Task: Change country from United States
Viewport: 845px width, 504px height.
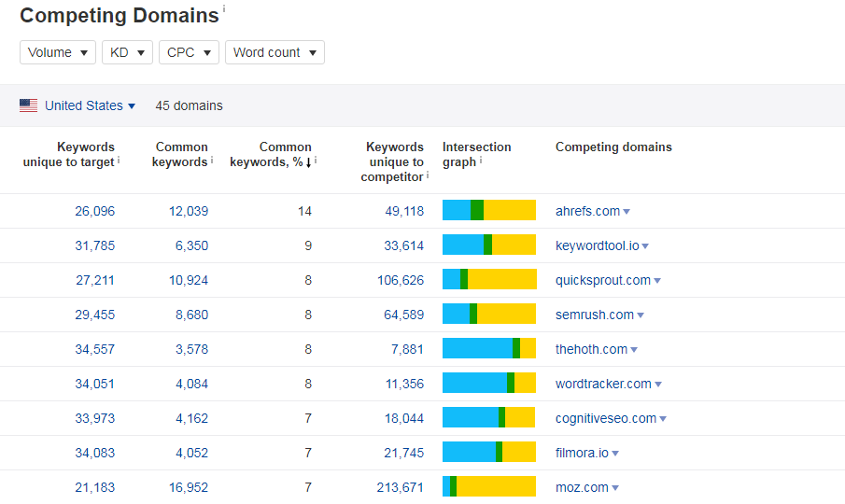Action: (90, 105)
